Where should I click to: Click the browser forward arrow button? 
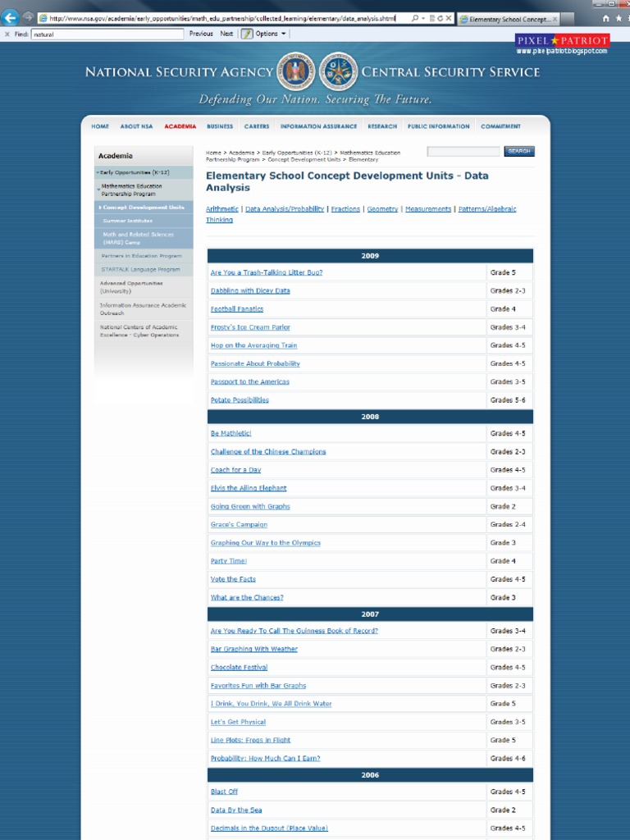[x=29, y=18]
